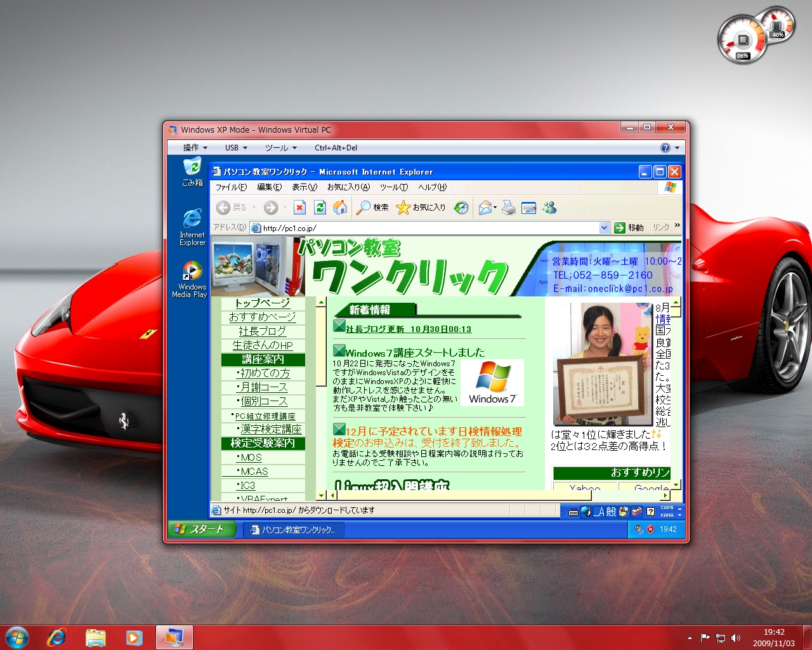Open the History clock icon in toolbar
This screenshot has height=650, width=812.
tap(461, 208)
